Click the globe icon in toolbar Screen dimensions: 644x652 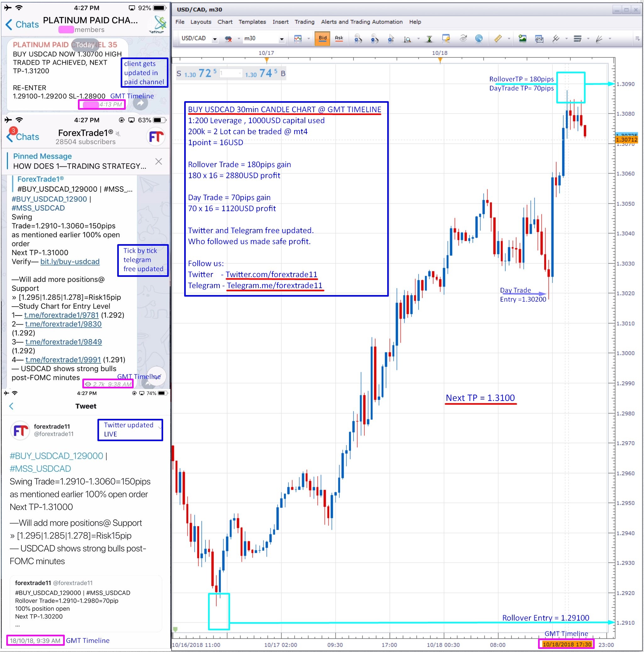click(x=479, y=38)
